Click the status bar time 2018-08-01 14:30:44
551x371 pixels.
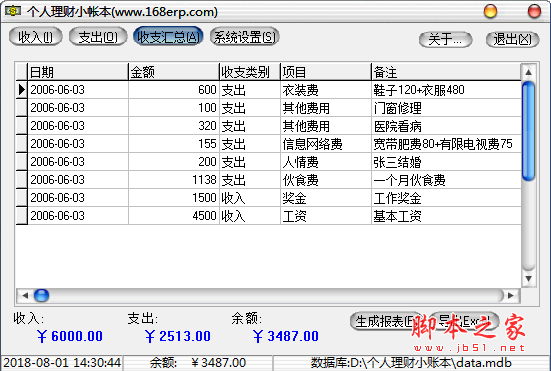click(x=62, y=363)
